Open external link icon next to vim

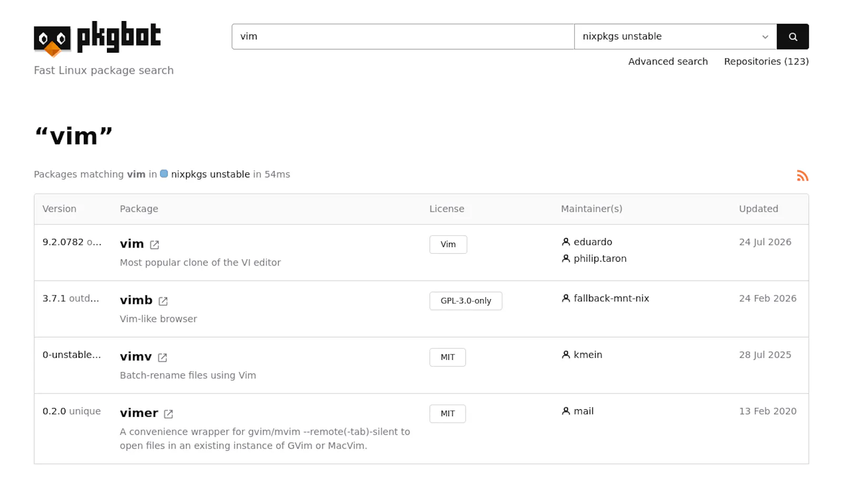coord(154,245)
